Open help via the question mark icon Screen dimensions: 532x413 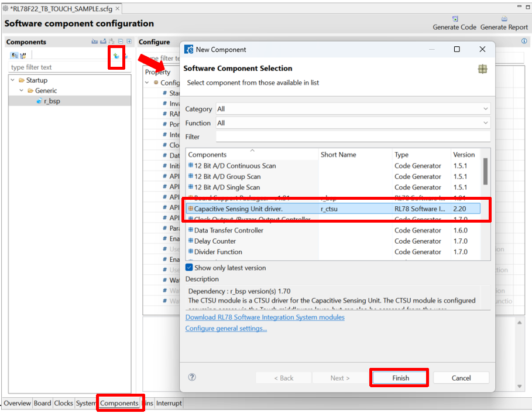click(x=192, y=377)
